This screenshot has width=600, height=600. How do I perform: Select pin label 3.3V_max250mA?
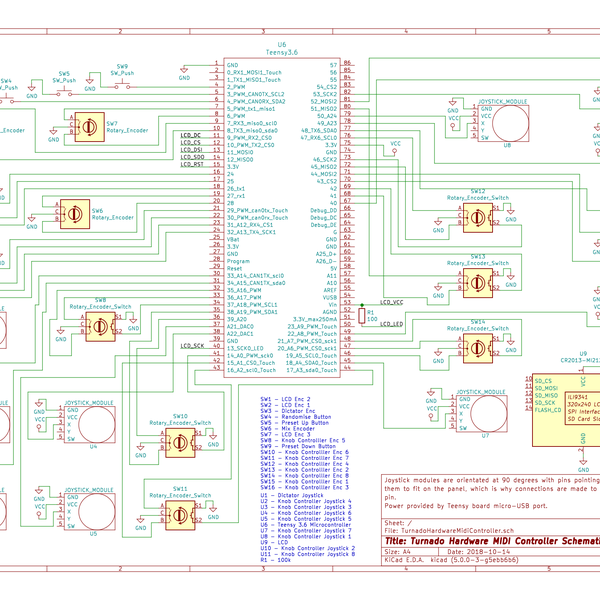pyautogui.click(x=315, y=320)
